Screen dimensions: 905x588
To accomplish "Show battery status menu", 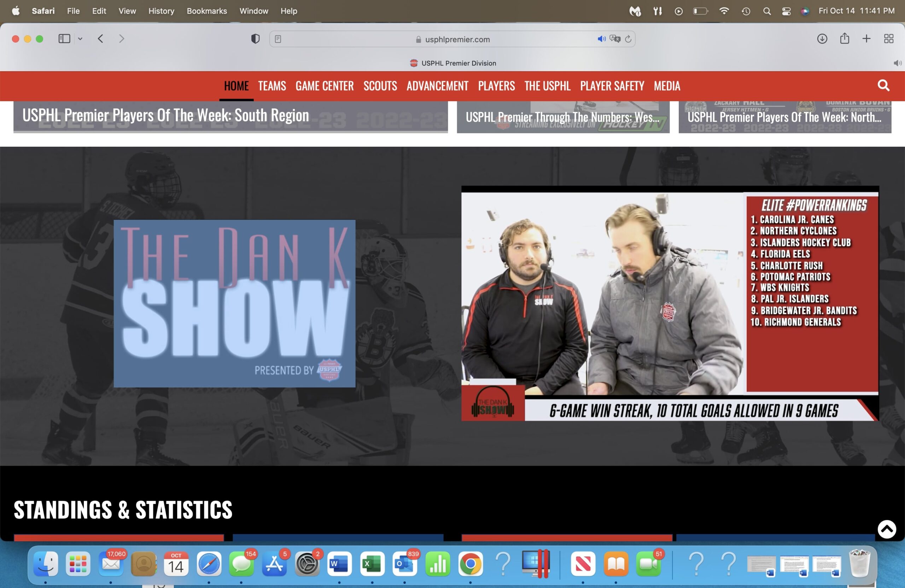I will pyautogui.click(x=700, y=11).
